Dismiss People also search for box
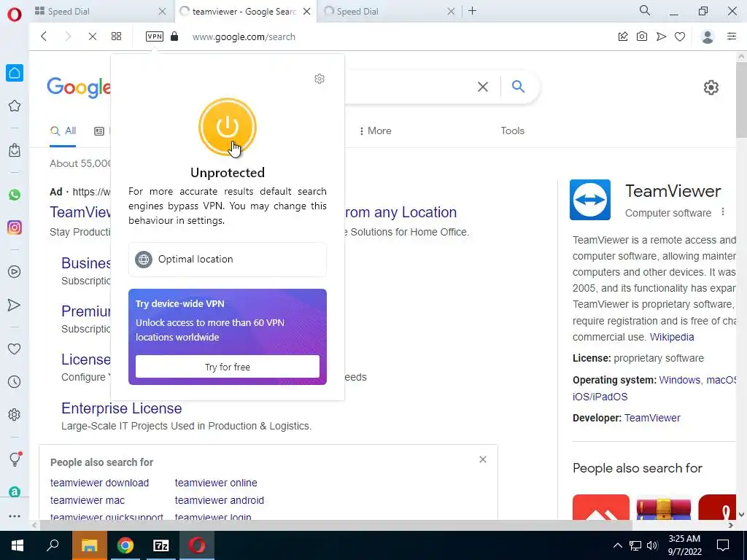 483,459
